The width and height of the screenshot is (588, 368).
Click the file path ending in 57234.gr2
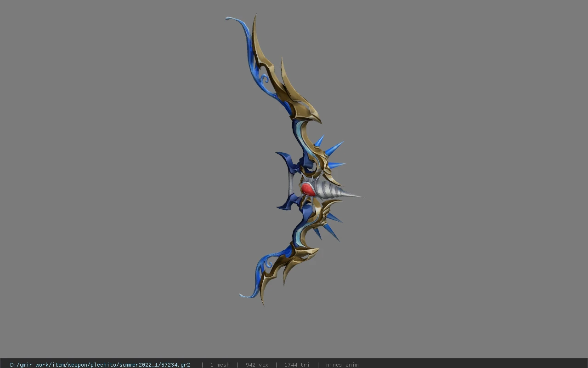coord(100,364)
